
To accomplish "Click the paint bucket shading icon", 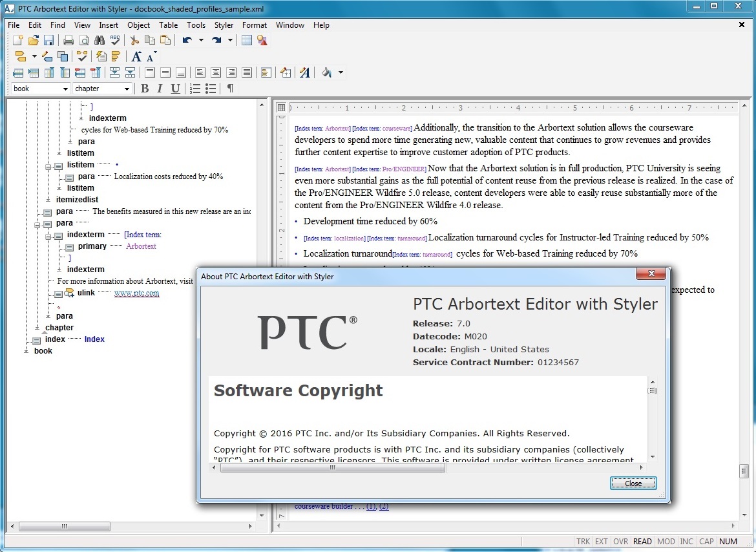I will 327,73.
